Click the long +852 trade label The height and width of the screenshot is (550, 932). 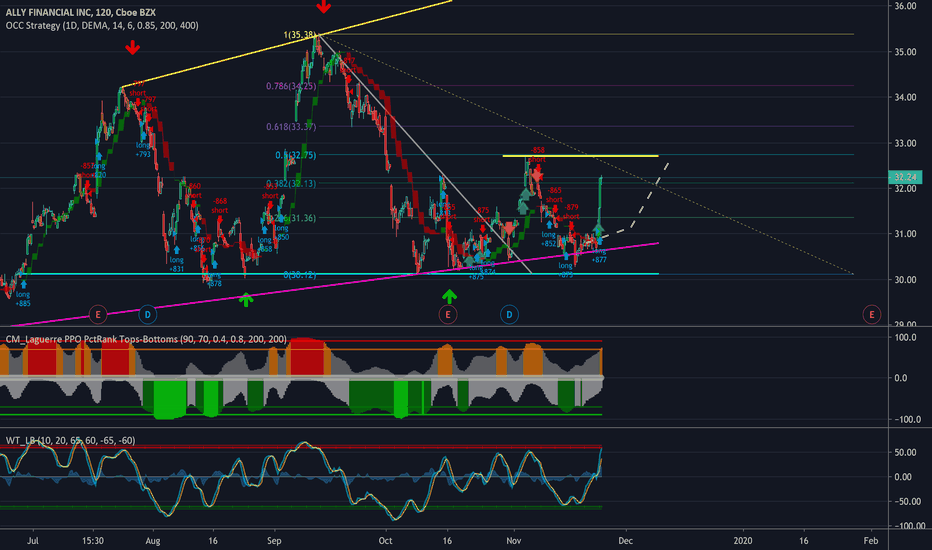coord(549,239)
